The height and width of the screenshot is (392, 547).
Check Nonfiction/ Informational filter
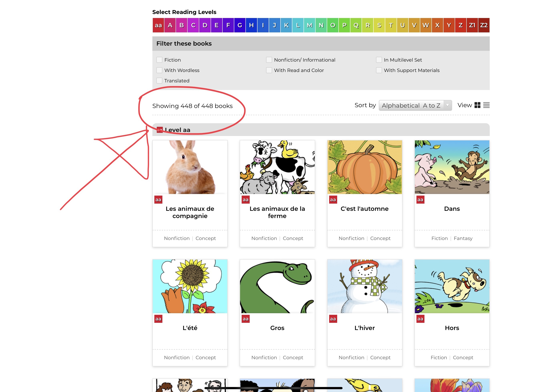(269, 60)
